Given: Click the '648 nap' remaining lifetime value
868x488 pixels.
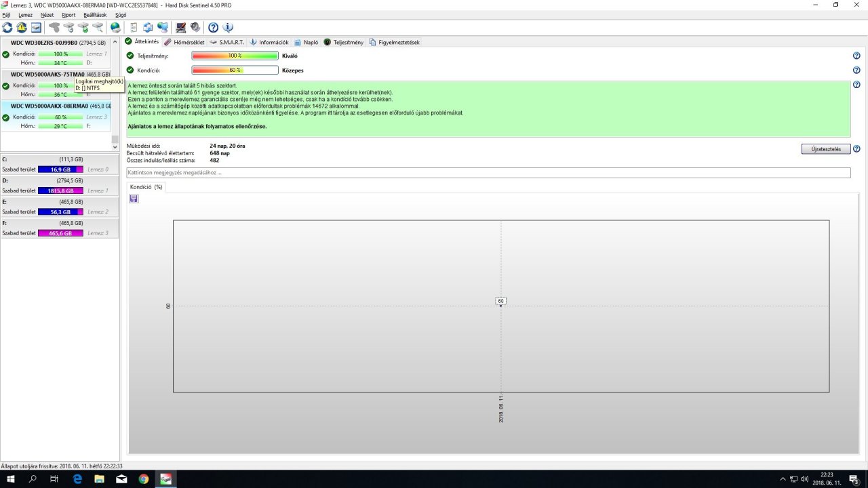Looking at the screenshot, I should (x=220, y=153).
